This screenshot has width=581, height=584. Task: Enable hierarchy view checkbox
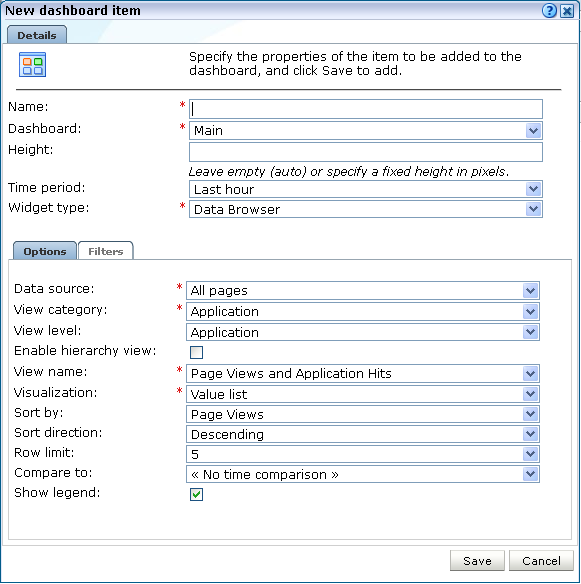tap(196, 352)
